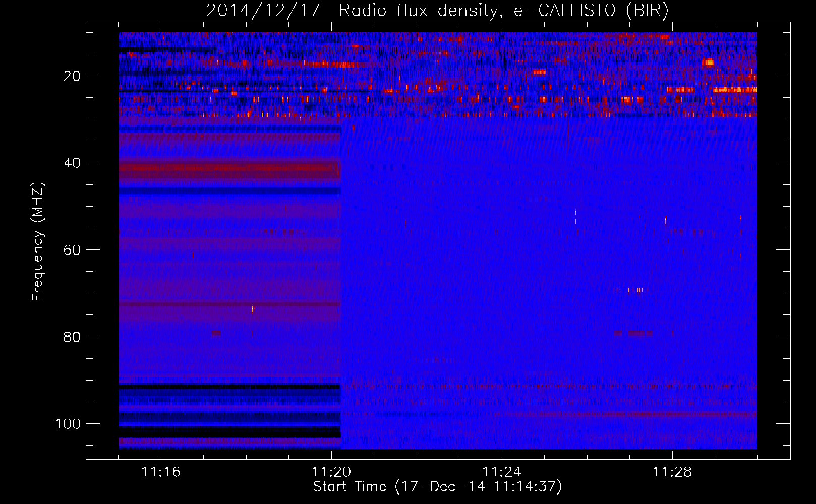
Task: Click the 11:24 time tick label
Action: click(x=502, y=472)
